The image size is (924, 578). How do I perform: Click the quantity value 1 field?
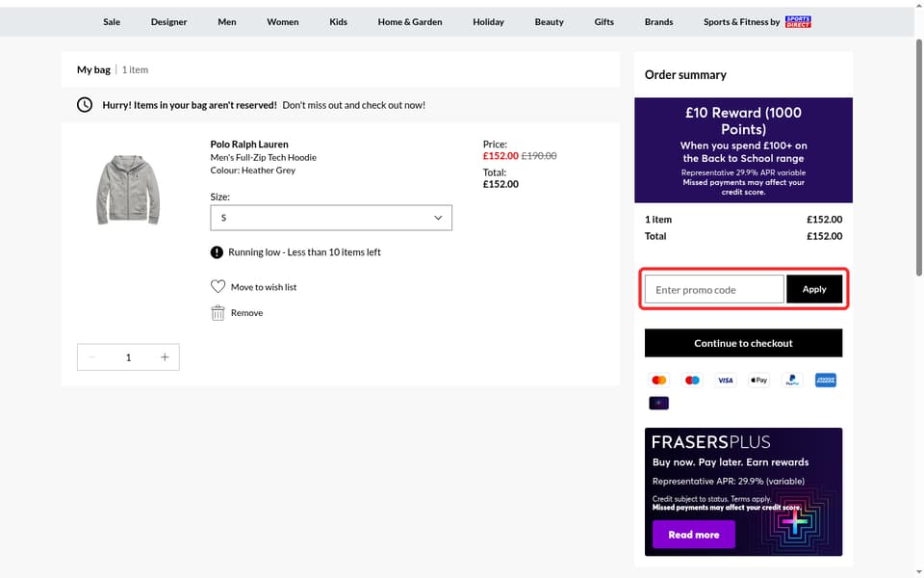(x=128, y=356)
